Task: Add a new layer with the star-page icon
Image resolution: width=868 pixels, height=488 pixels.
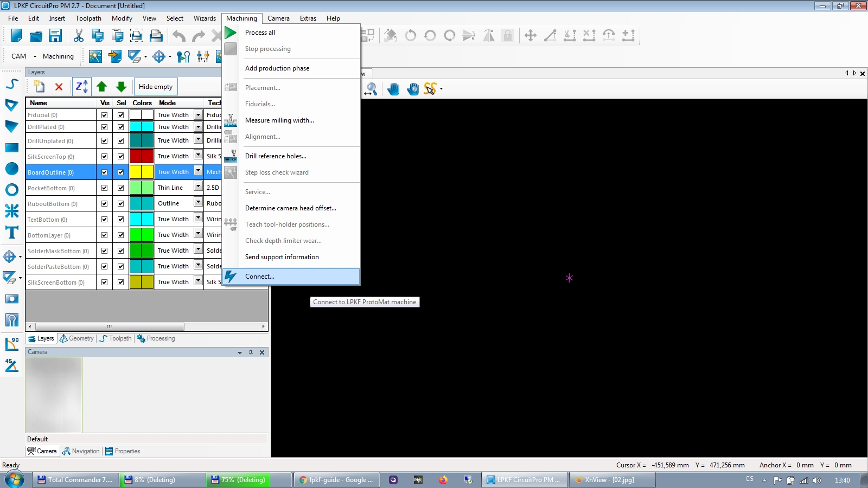Action: pos(39,87)
